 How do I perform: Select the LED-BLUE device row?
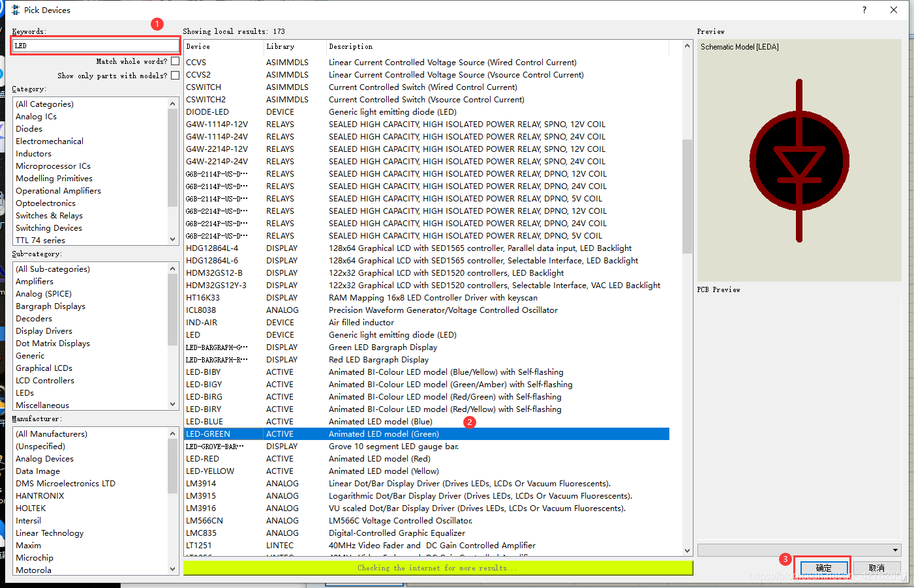(427, 422)
